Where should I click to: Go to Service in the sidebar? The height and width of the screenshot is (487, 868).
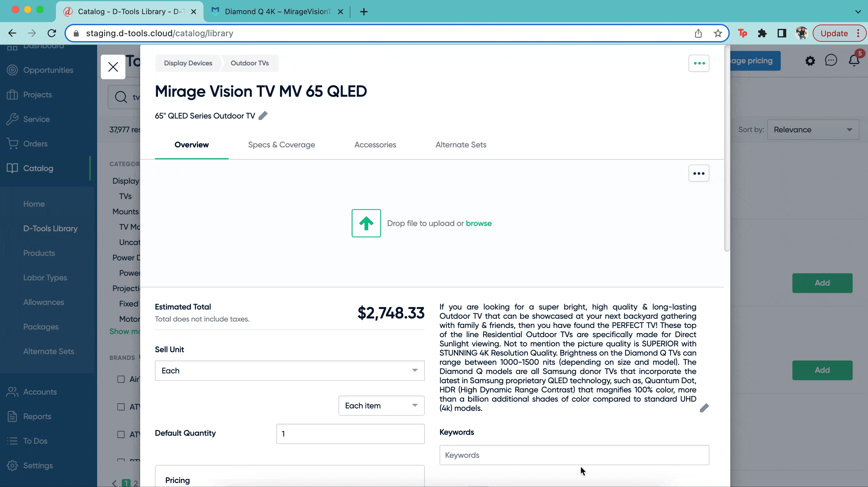[x=36, y=119]
